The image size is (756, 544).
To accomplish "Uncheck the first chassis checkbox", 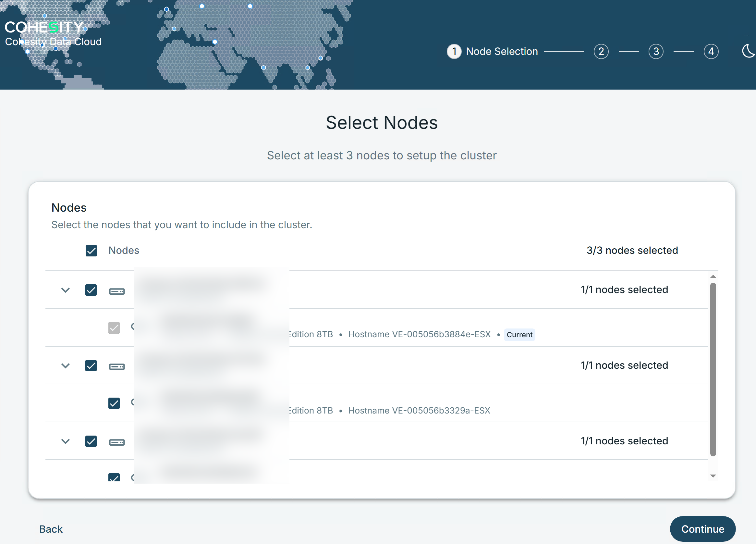I will pos(91,290).
